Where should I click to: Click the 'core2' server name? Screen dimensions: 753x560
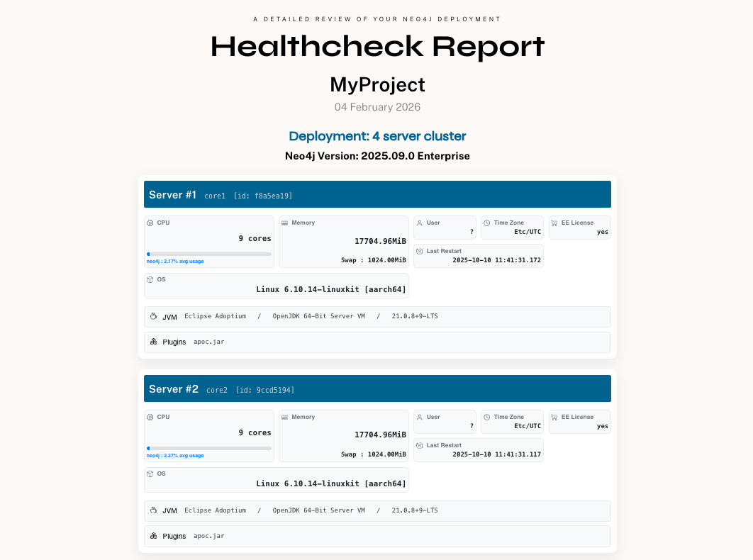pos(217,390)
